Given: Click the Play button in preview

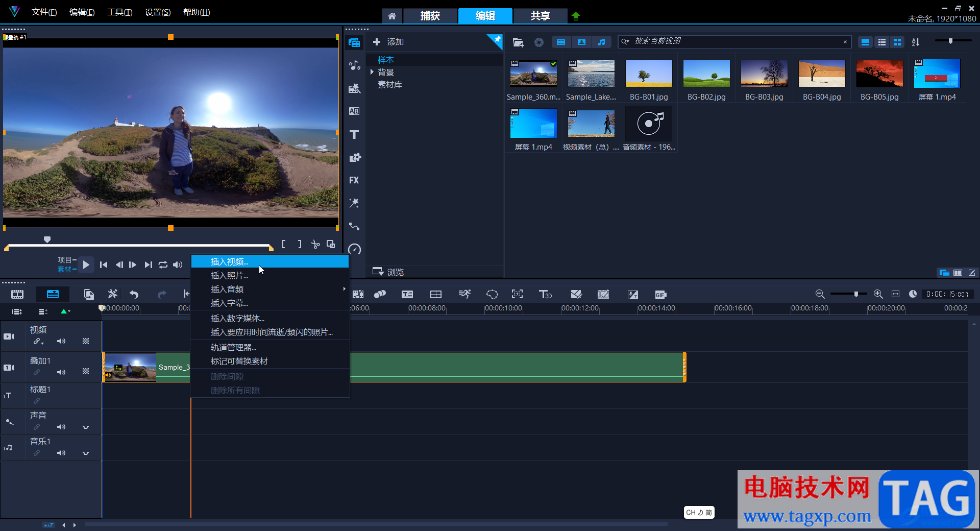Looking at the screenshot, I should pos(86,264).
